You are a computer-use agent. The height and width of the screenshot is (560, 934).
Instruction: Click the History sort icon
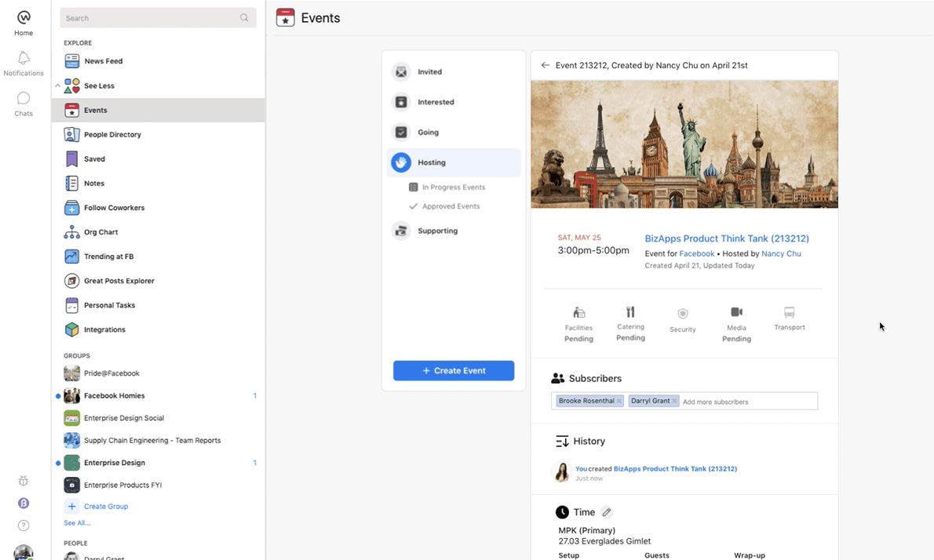click(562, 442)
